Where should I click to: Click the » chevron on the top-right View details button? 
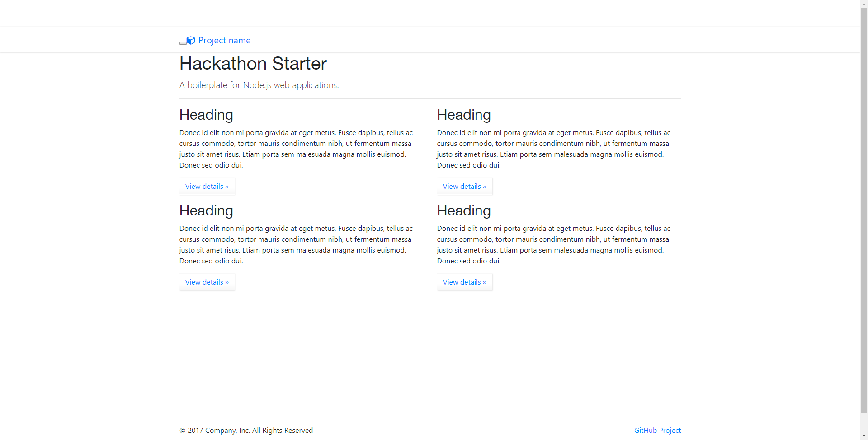pos(484,186)
